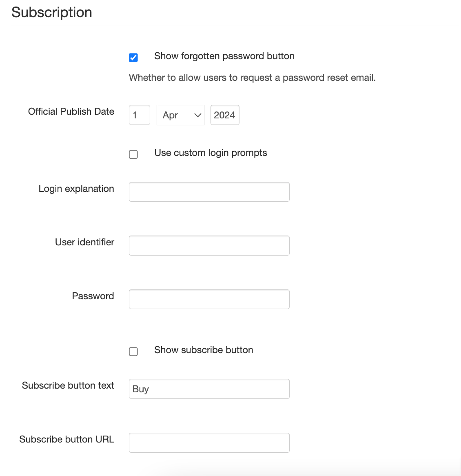The height and width of the screenshot is (476, 461).
Task: Enable the Use custom login prompts checkbox
Action: tap(133, 154)
